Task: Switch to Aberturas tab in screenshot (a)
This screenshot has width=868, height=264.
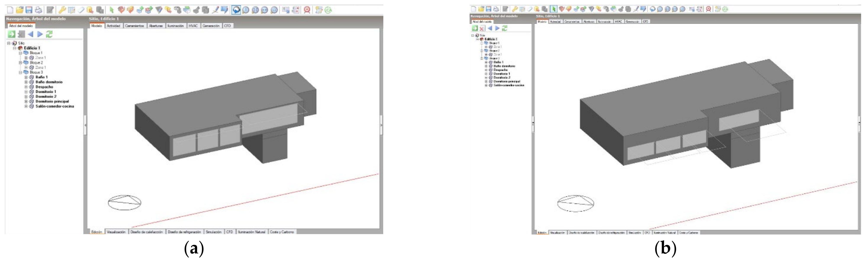Action: [156, 26]
